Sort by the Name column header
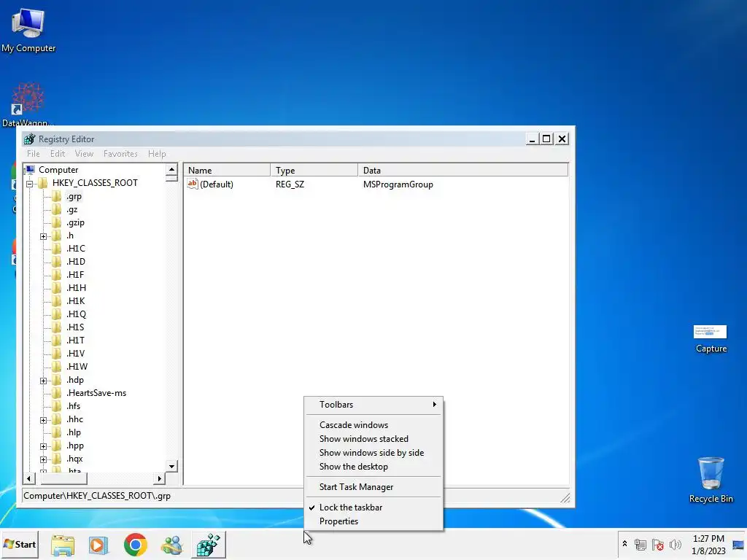The width and height of the screenshot is (747, 560). 228,170
